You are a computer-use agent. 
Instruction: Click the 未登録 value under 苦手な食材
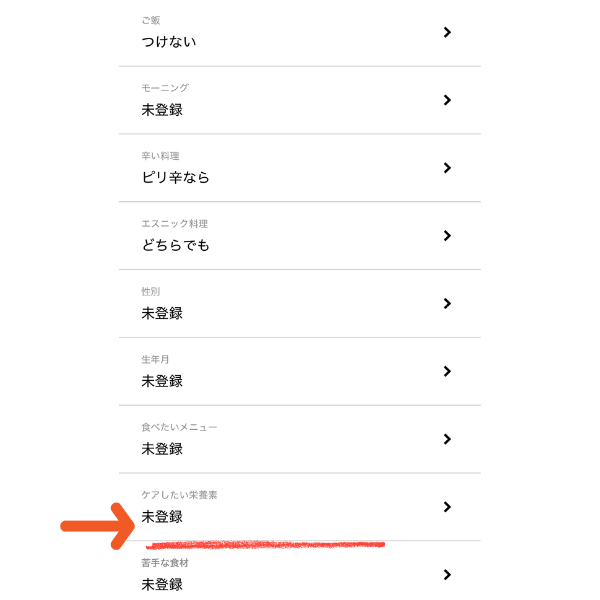(162, 584)
